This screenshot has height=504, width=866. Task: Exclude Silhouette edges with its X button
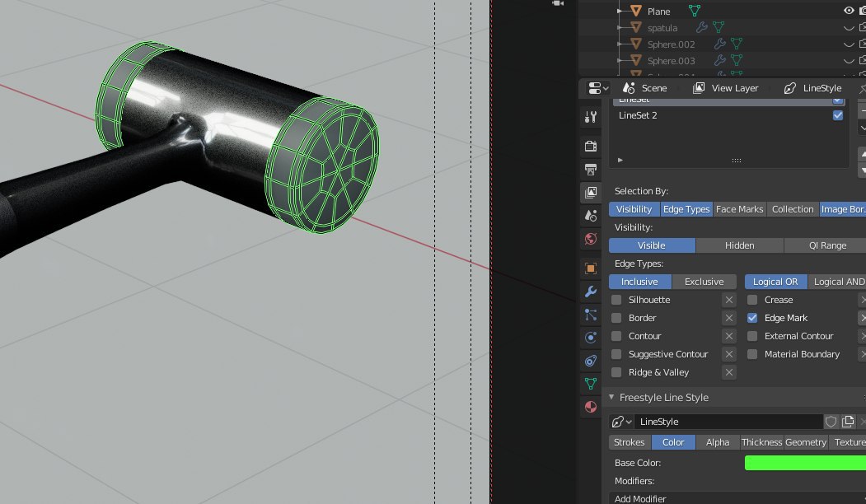[729, 300]
